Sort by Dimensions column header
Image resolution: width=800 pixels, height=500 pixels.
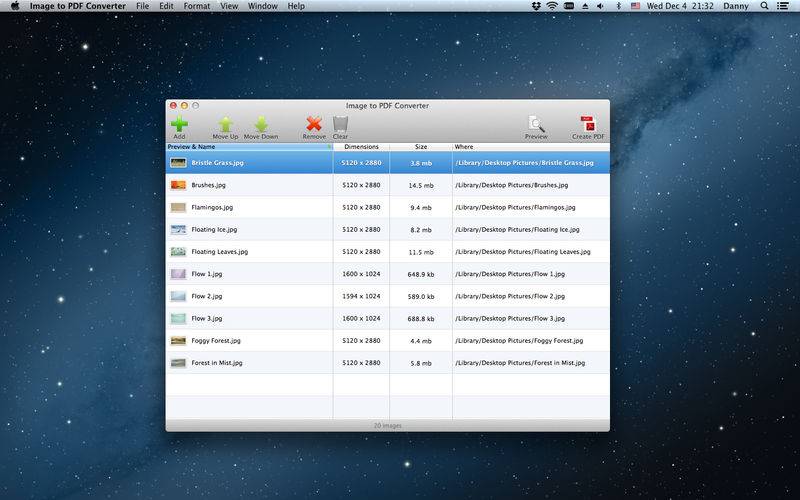pos(361,146)
